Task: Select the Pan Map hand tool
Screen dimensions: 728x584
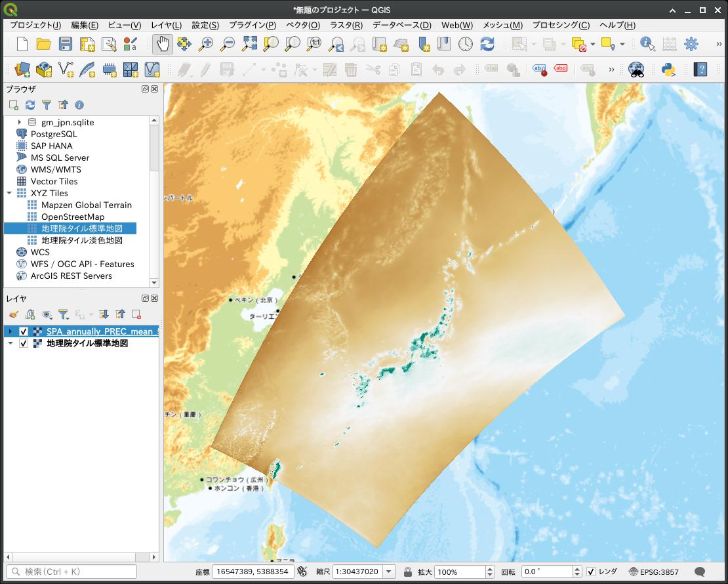Action: tap(163, 44)
